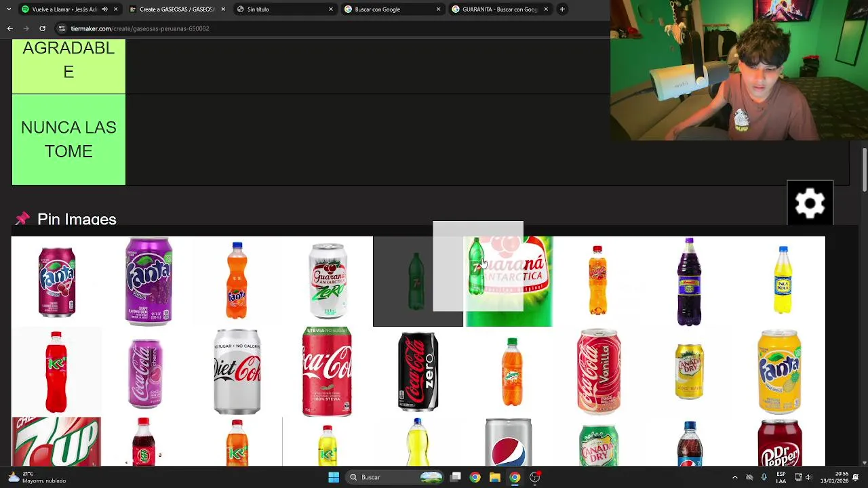Open the Windows Start menu
The height and width of the screenshot is (488, 868).
(334, 477)
